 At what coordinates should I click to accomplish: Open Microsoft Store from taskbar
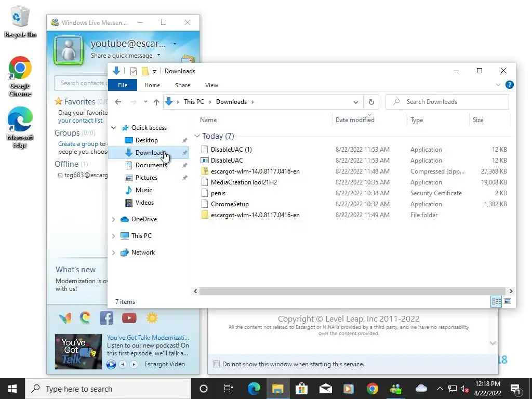coord(301,389)
